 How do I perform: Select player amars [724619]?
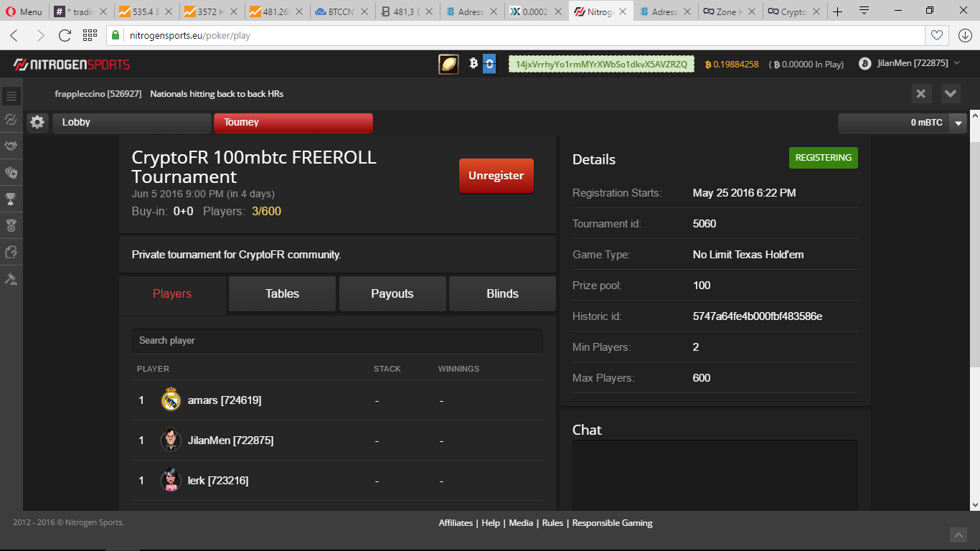click(x=225, y=400)
